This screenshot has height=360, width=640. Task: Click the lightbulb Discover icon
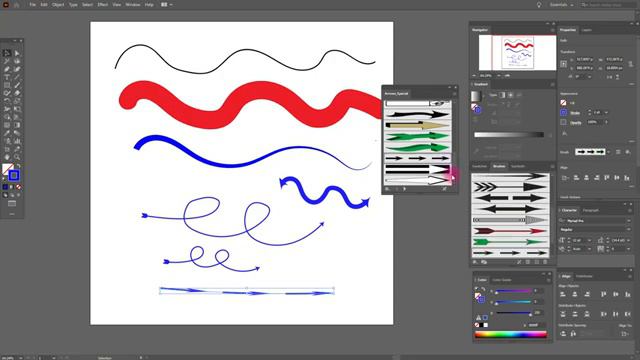tap(539, 5)
